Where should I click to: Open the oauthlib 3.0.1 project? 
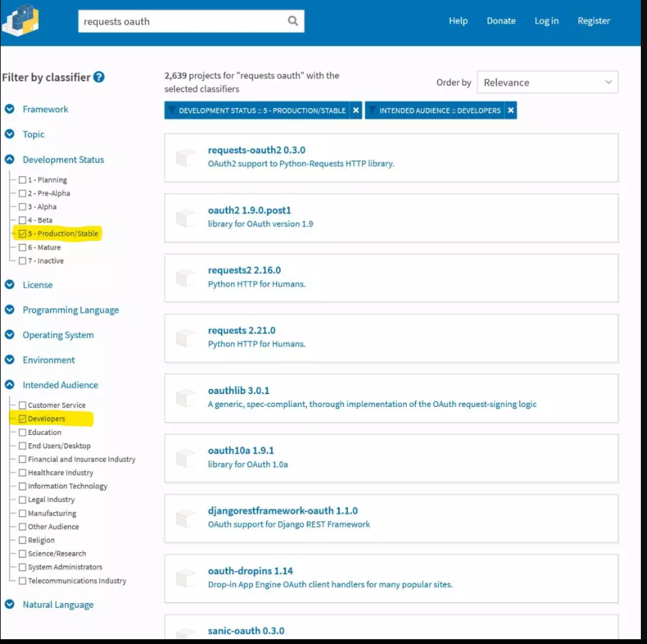pyautogui.click(x=238, y=391)
